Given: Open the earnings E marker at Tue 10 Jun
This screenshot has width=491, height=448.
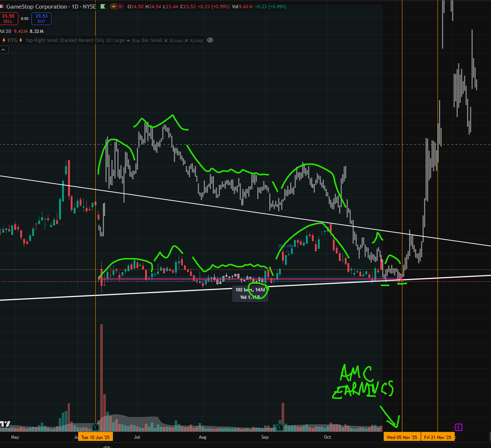Looking at the screenshot, I should (96, 427).
